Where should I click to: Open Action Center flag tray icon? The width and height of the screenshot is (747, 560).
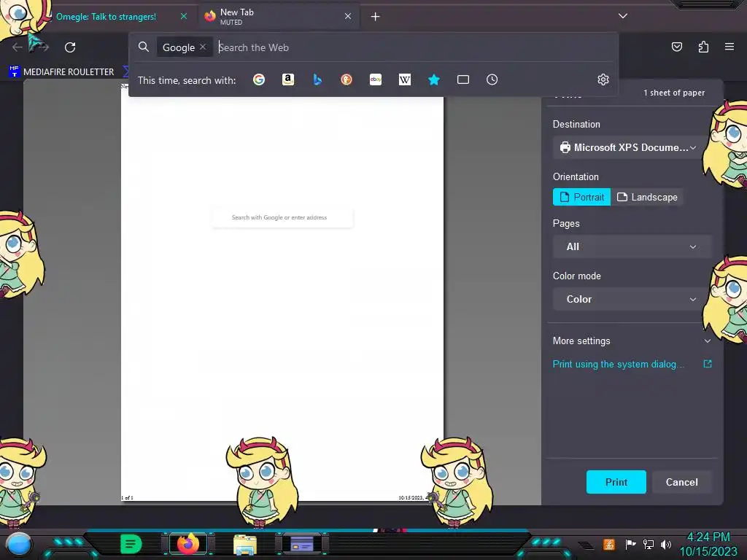click(630, 544)
